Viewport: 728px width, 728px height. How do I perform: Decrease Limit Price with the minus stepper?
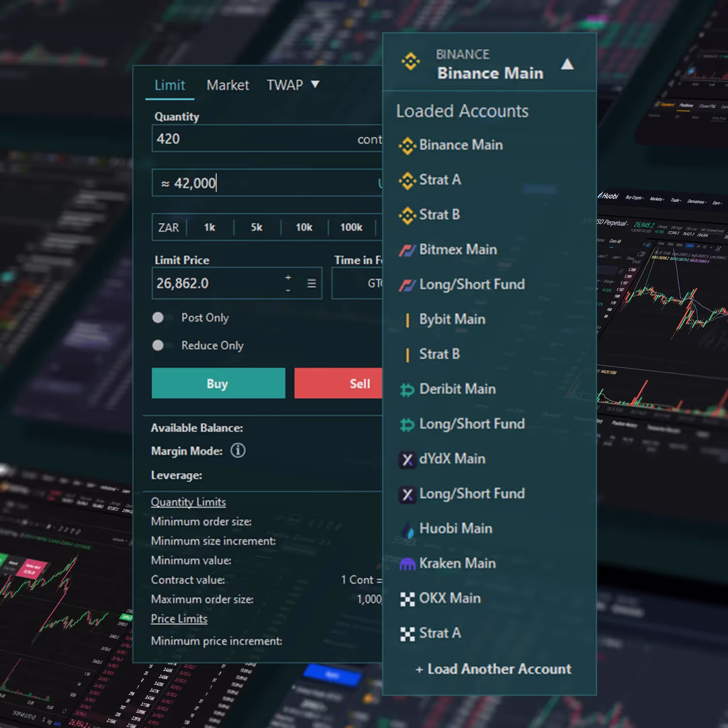click(x=288, y=290)
